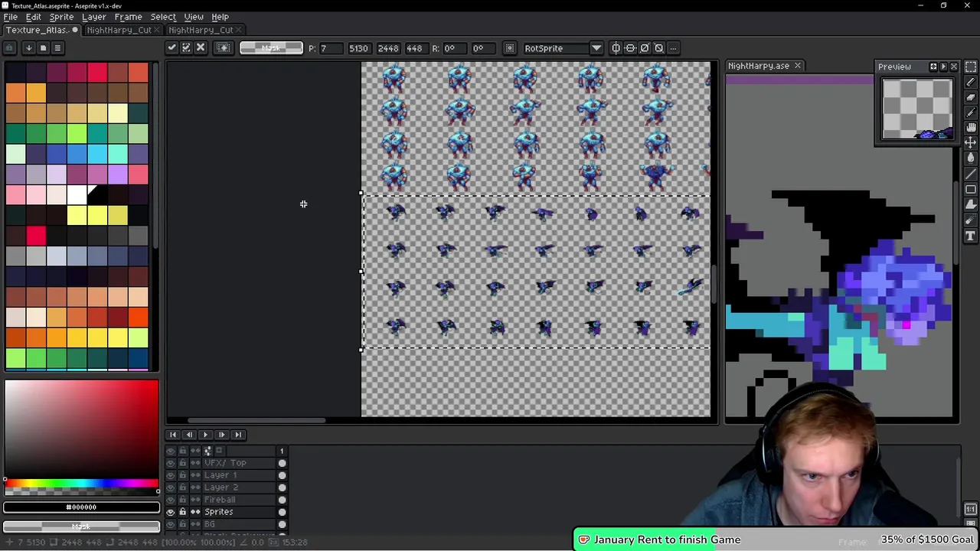Toggle visibility of Layer 1

[171, 475]
